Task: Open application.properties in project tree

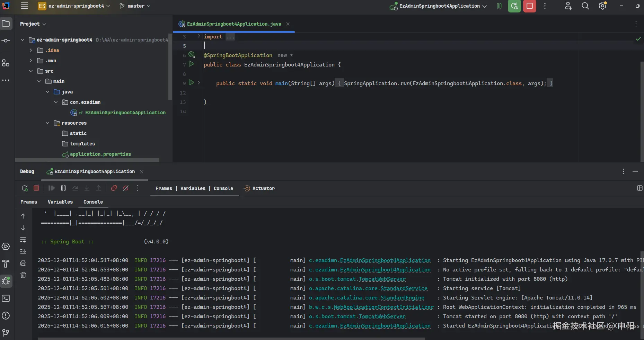Action: point(100,154)
